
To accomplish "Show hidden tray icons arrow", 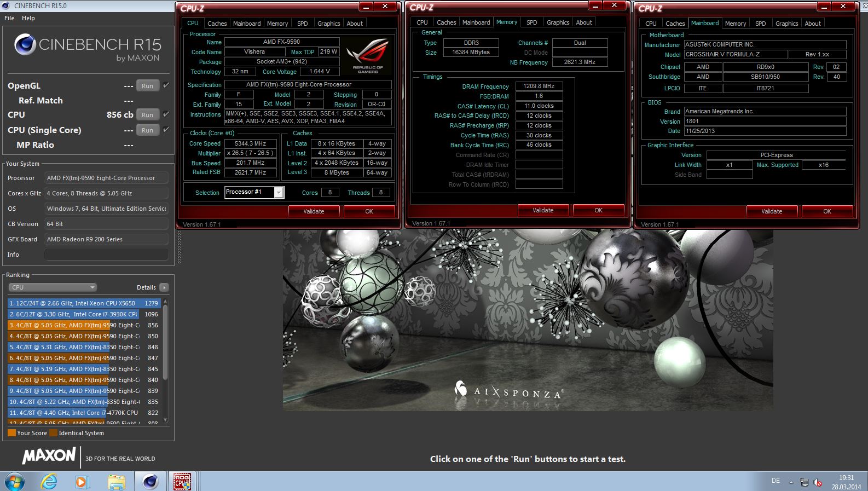I will [791, 482].
